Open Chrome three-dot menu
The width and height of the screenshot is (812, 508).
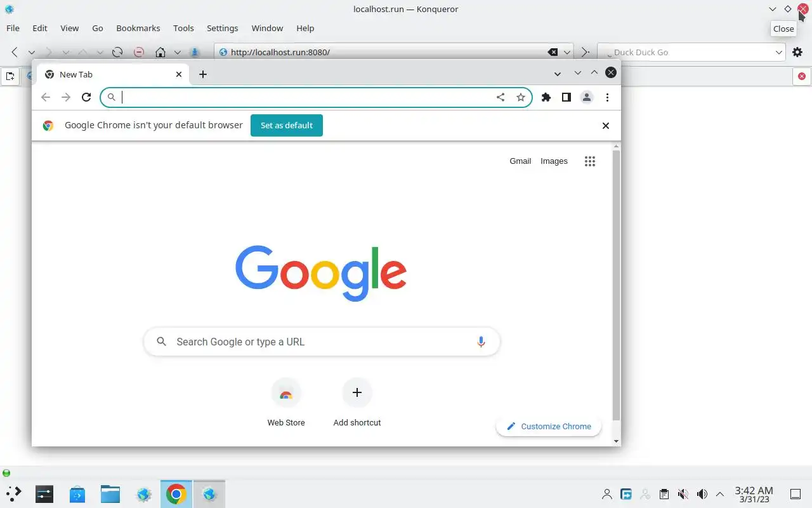pyautogui.click(x=607, y=97)
